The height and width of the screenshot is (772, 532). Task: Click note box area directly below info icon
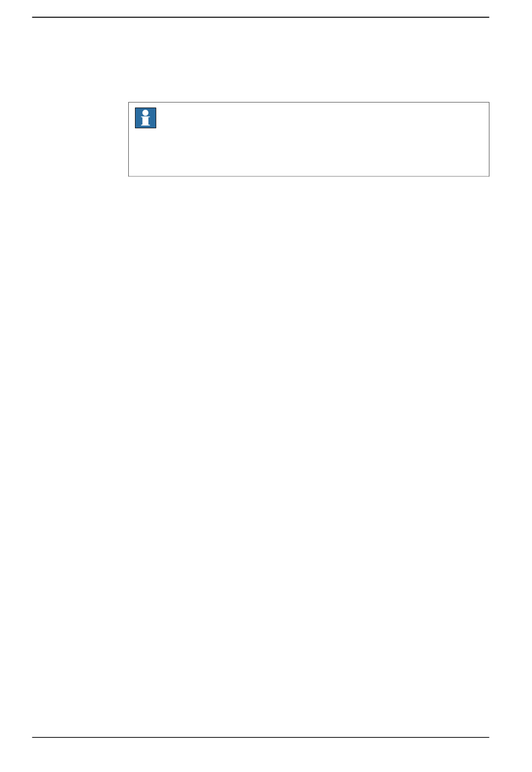click(x=146, y=152)
